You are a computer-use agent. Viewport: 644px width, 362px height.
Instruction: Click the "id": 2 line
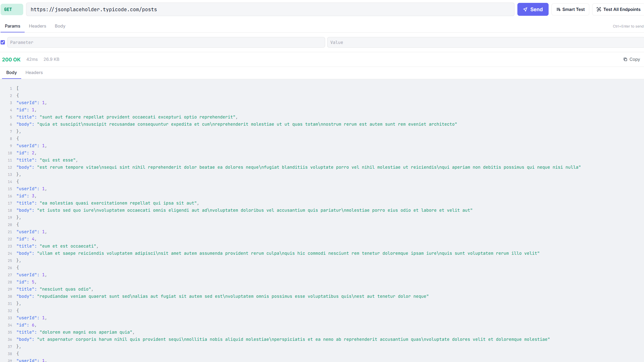pos(27,153)
